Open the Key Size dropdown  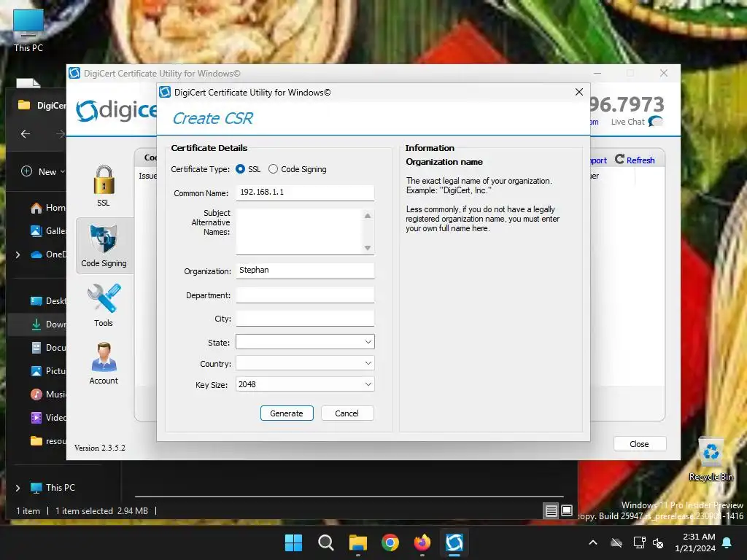pos(305,384)
